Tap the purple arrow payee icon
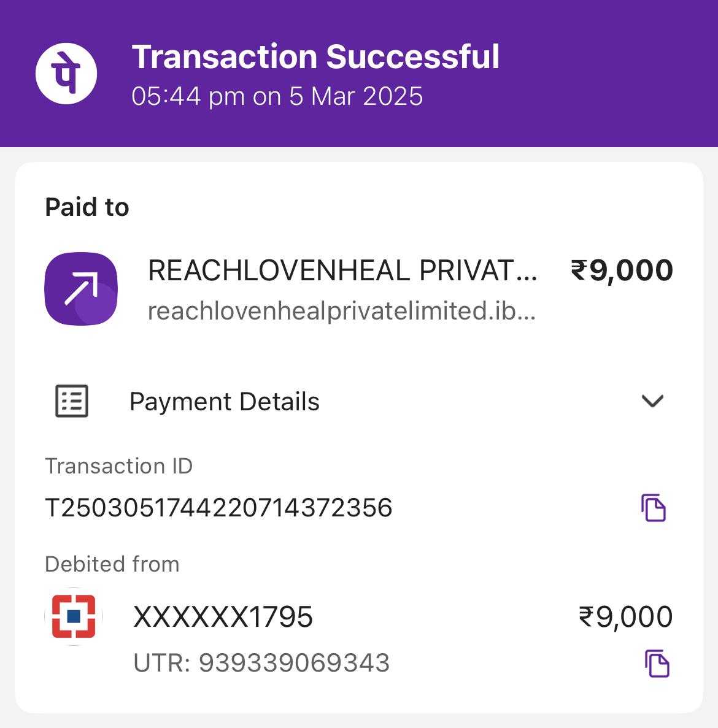This screenshot has width=718, height=728. 81,289
